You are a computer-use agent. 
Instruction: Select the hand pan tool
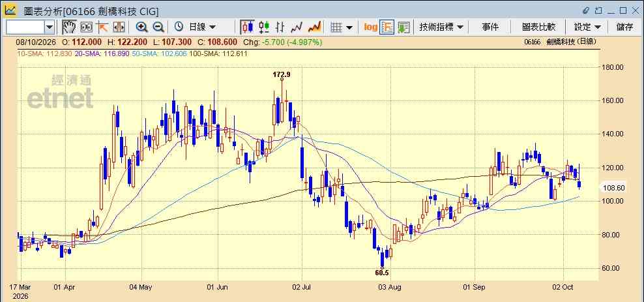[x=69, y=27]
